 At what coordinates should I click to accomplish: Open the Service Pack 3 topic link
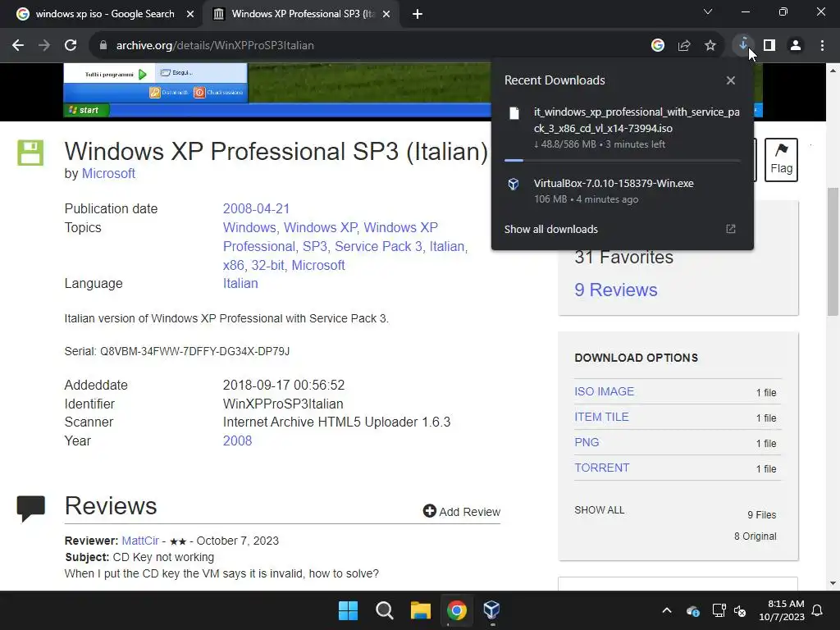tap(378, 246)
